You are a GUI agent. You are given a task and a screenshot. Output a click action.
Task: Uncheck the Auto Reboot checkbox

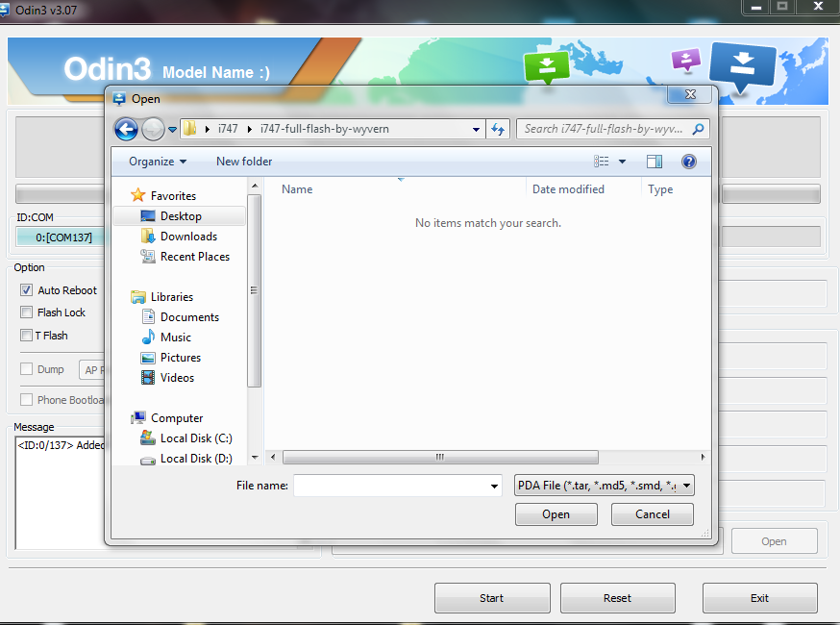point(26,290)
